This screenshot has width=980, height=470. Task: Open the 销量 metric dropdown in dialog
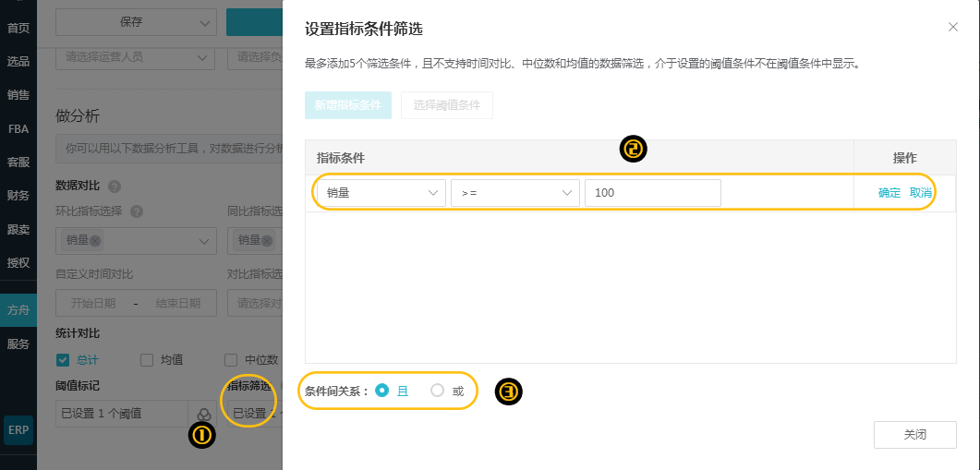[x=381, y=192]
